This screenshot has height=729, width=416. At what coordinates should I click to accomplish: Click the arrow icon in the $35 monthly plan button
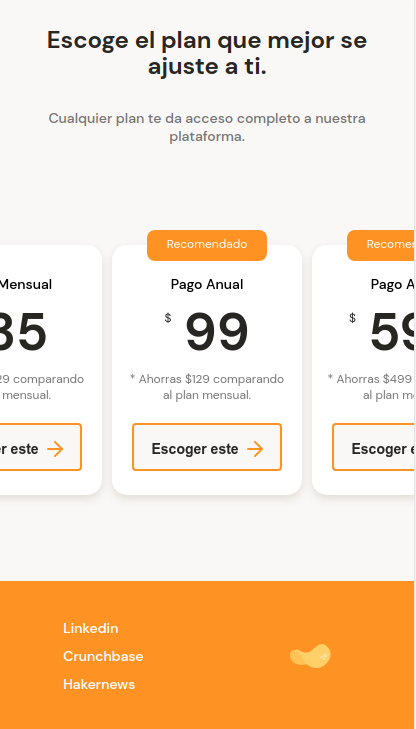(x=55, y=449)
